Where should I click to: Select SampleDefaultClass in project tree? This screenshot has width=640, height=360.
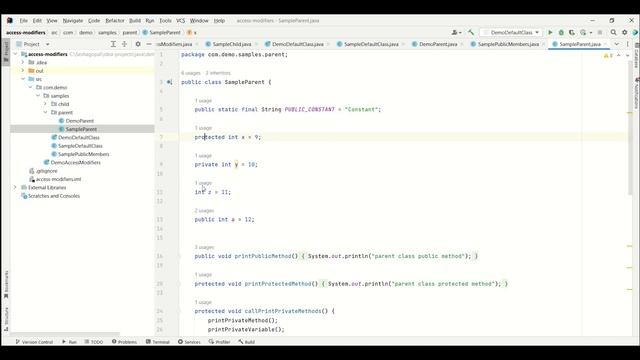[80, 146]
